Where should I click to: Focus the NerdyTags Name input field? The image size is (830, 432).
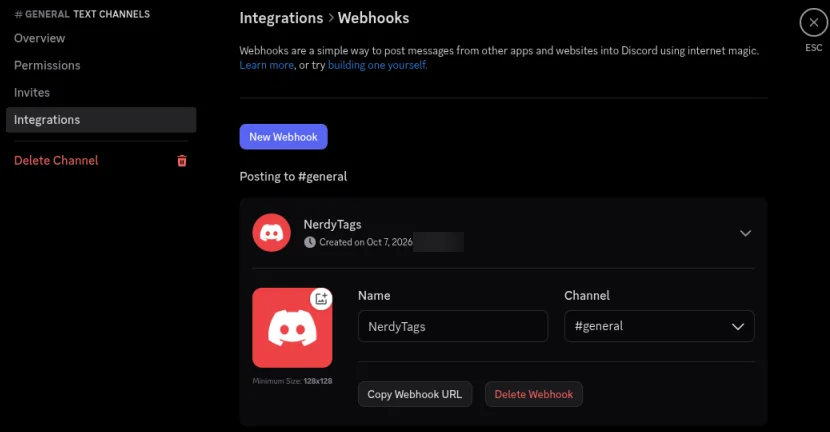pos(453,326)
